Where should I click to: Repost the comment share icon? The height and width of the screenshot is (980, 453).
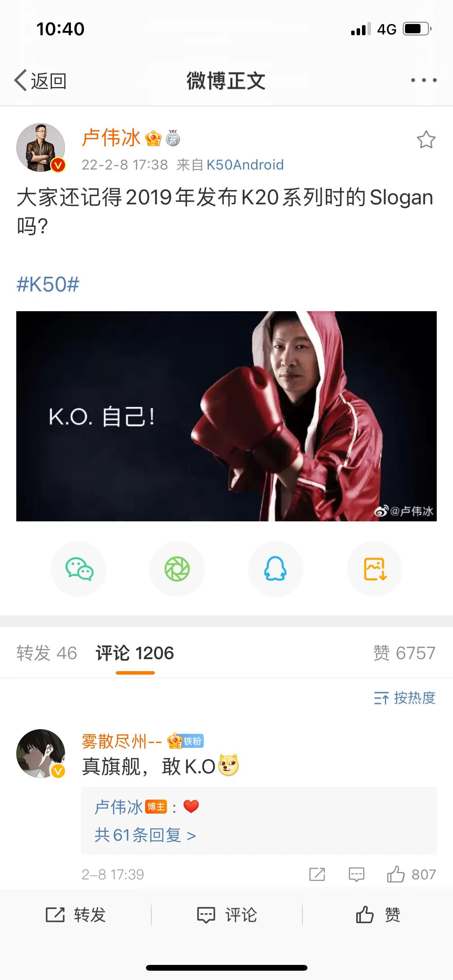[317, 874]
